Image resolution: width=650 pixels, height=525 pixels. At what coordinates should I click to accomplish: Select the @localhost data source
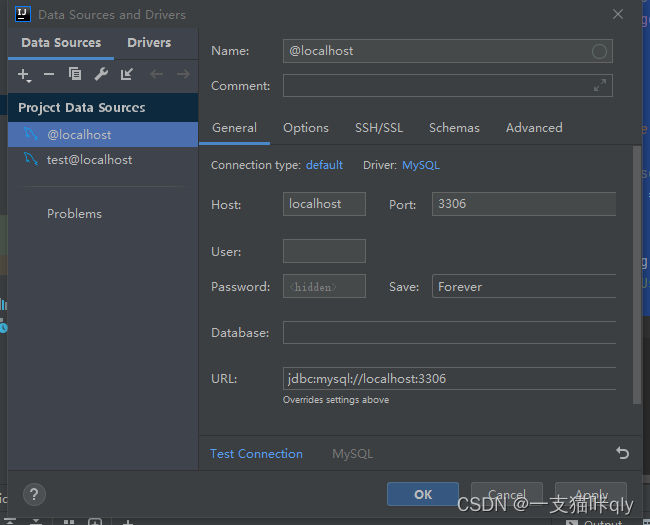(x=103, y=134)
